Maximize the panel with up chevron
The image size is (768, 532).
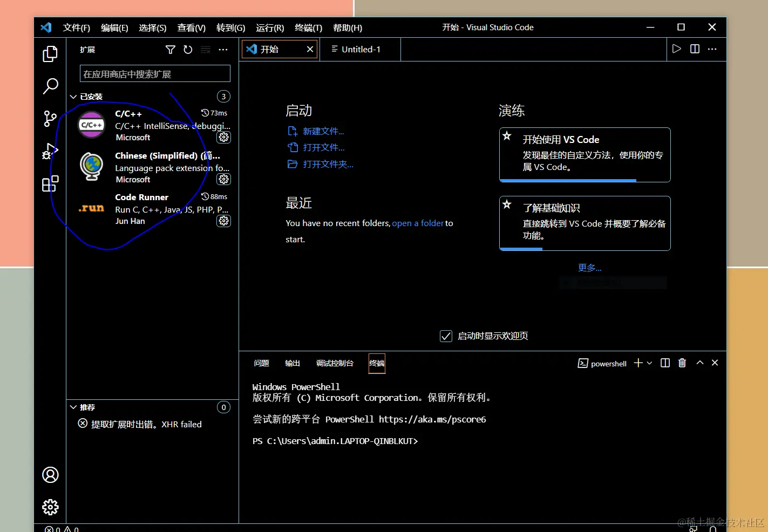pyautogui.click(x=700, y=363)
